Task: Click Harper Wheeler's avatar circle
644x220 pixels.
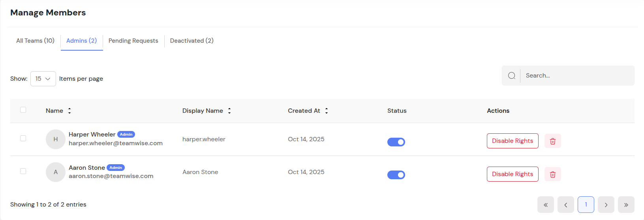Action: [56, 139]
